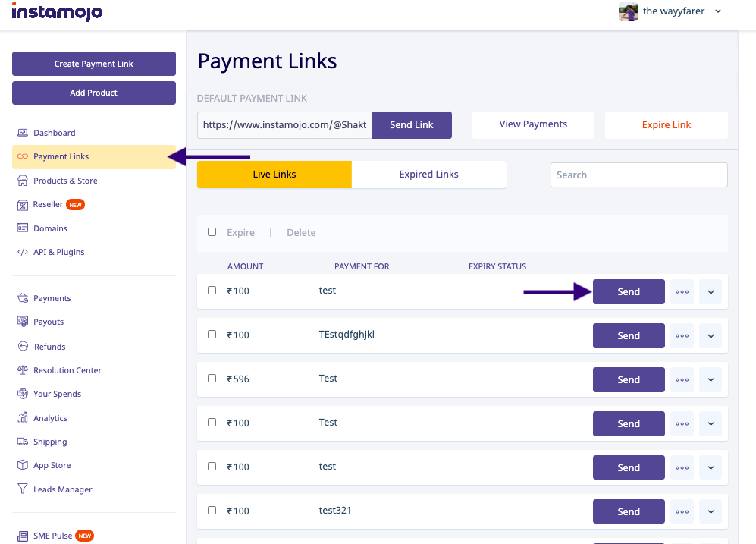Screen dimensions: 756x544
Task: Send the TEstqdfghjkl payment link
Action: click(x=629, y=335)
